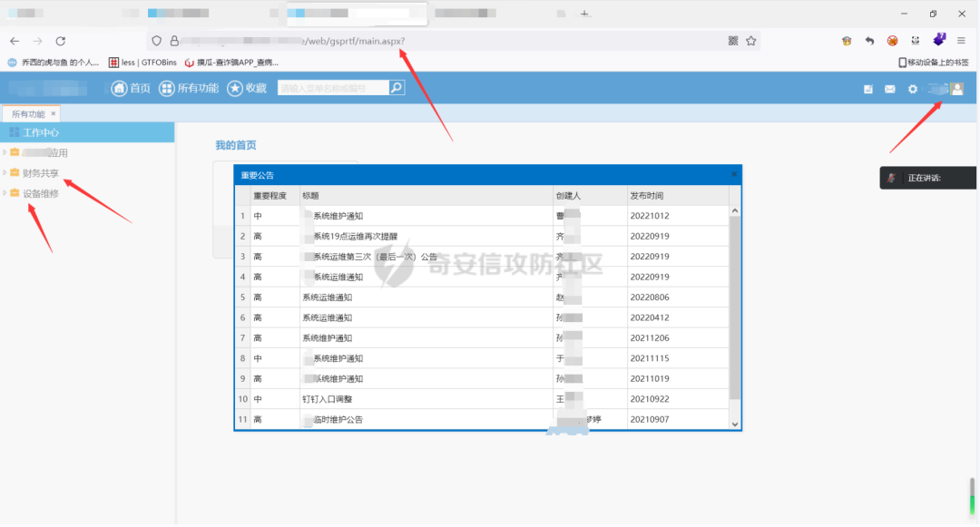Open less | GTFOBins bookmark
Screen dimensions: 980x527
point(142,63)
